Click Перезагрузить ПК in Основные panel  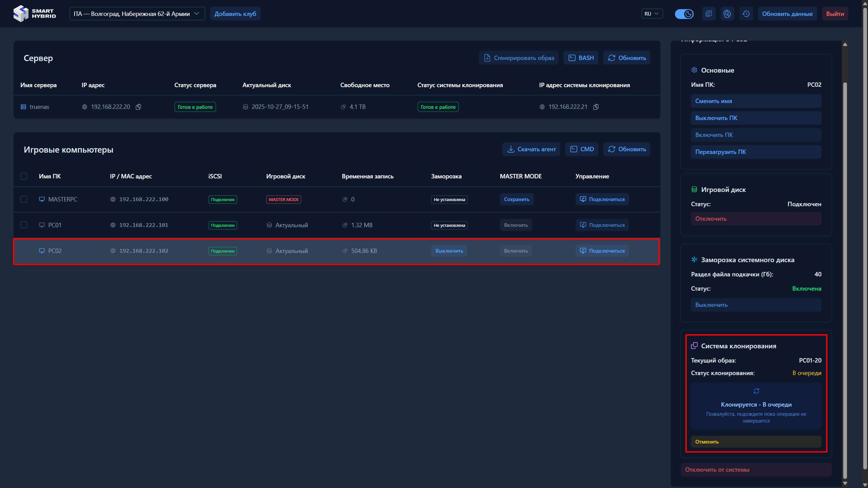click(x=756, y=152)
